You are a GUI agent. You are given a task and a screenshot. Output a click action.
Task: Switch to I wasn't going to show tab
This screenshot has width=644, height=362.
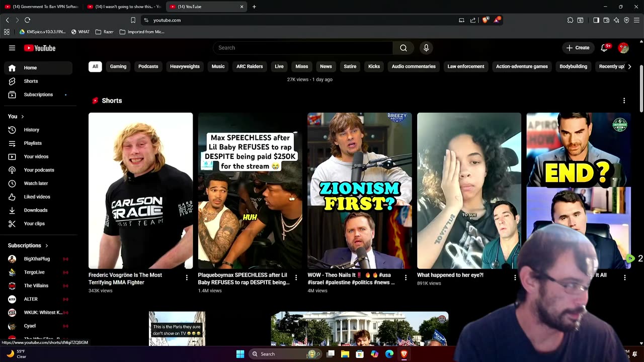pyautogui.click(x=124, y=7)
